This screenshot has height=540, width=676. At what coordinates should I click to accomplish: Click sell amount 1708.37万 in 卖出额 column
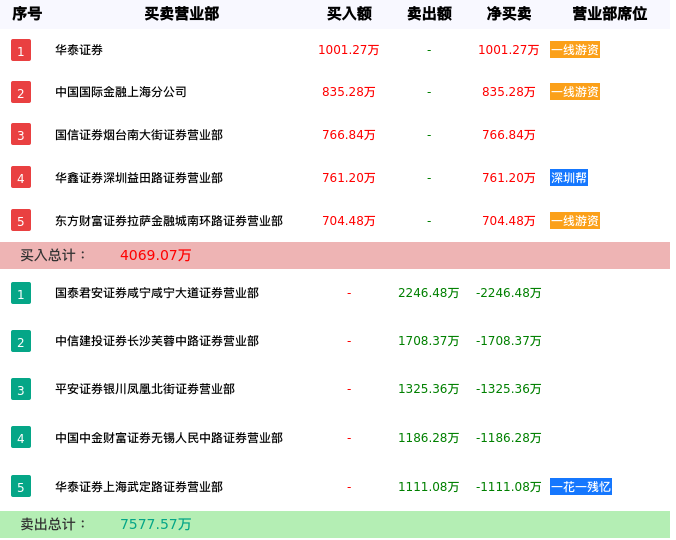[x=429, y=341]
